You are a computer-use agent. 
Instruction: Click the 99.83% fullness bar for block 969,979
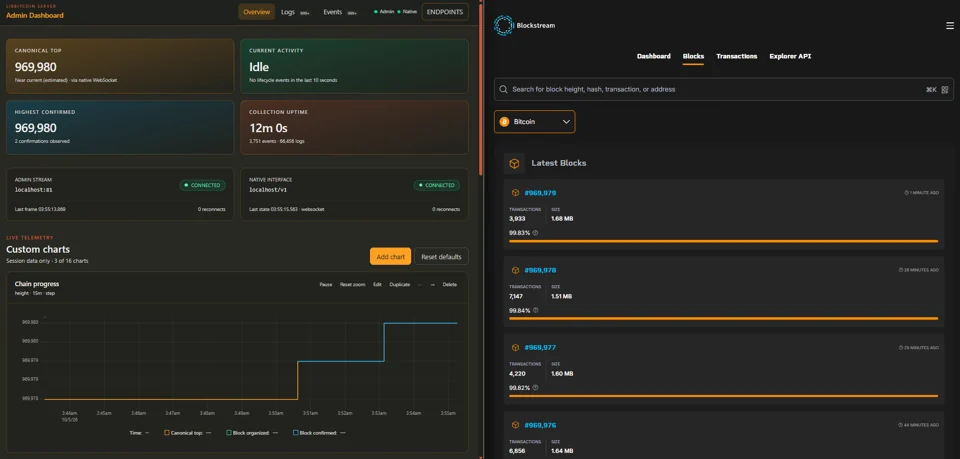click(723, 241)
